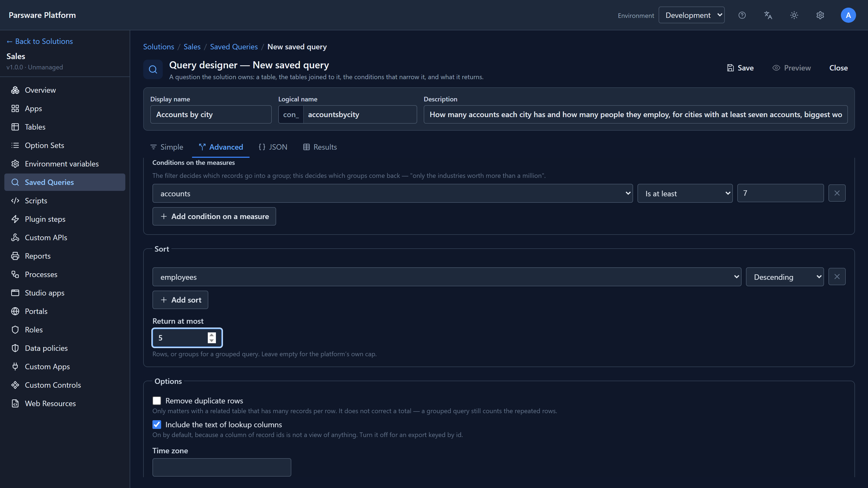Click the measure condition value field 7

point(780,193)
